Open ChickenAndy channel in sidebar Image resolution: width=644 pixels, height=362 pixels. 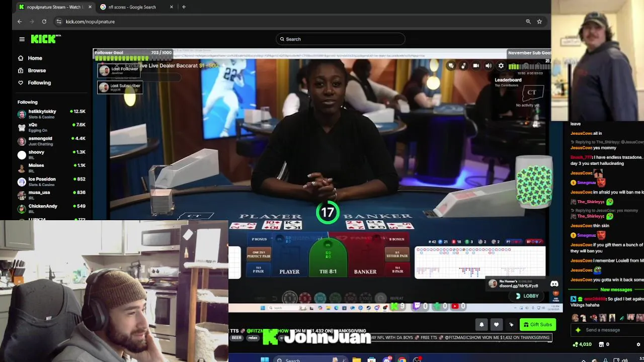[51, 209]
